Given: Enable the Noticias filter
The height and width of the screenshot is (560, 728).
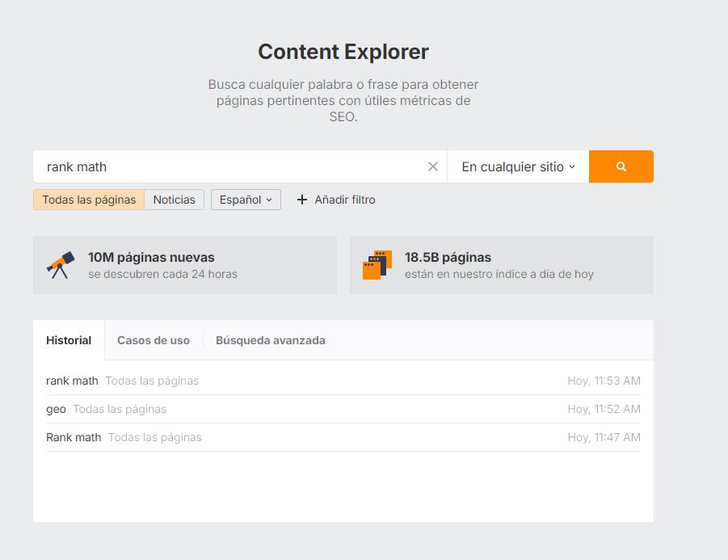Looking at the screenshot, I should pyautogui.click(x=174, y=199).
